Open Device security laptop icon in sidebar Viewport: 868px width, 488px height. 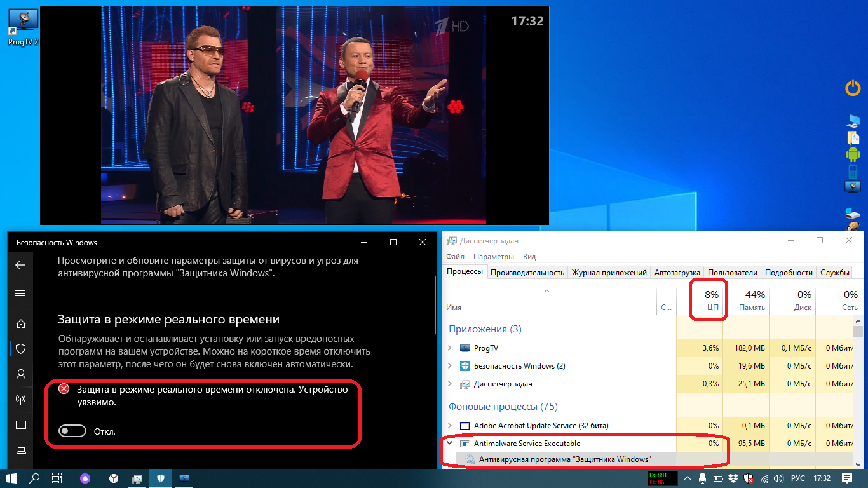20,450
